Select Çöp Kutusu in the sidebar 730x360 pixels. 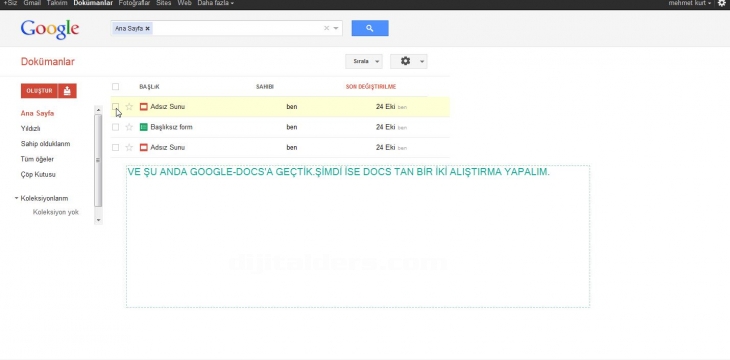38,175
